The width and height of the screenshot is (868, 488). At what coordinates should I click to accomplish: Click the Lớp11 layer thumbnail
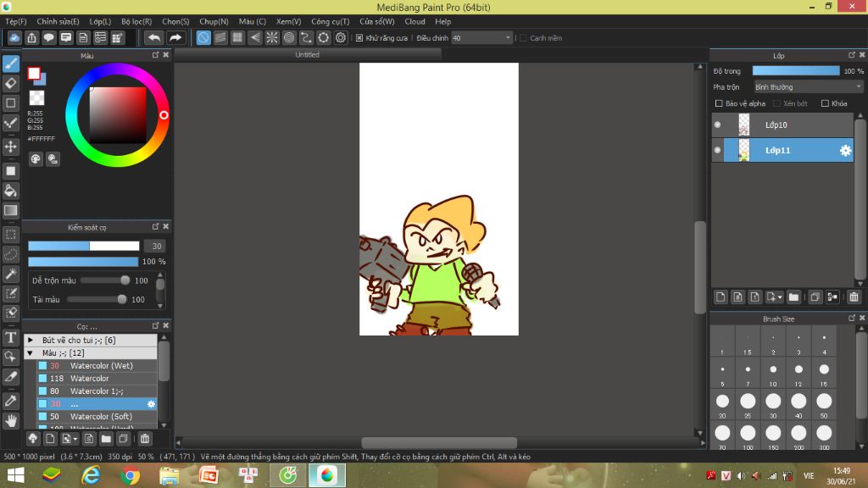click(743, 151)
